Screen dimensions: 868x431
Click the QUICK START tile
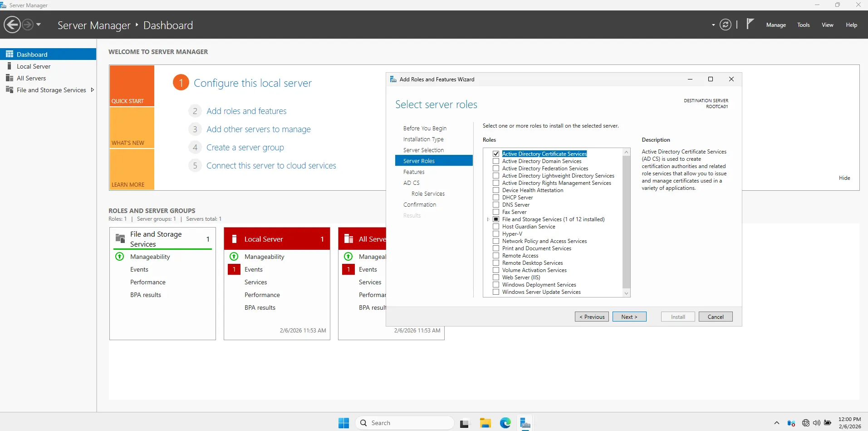click(x=132, y=86)
